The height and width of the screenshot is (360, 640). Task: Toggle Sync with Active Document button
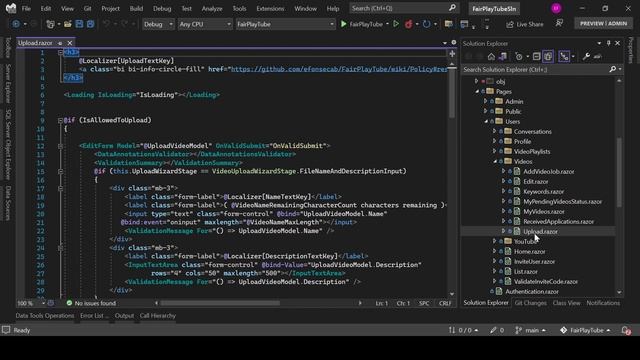tap(564, 56)
